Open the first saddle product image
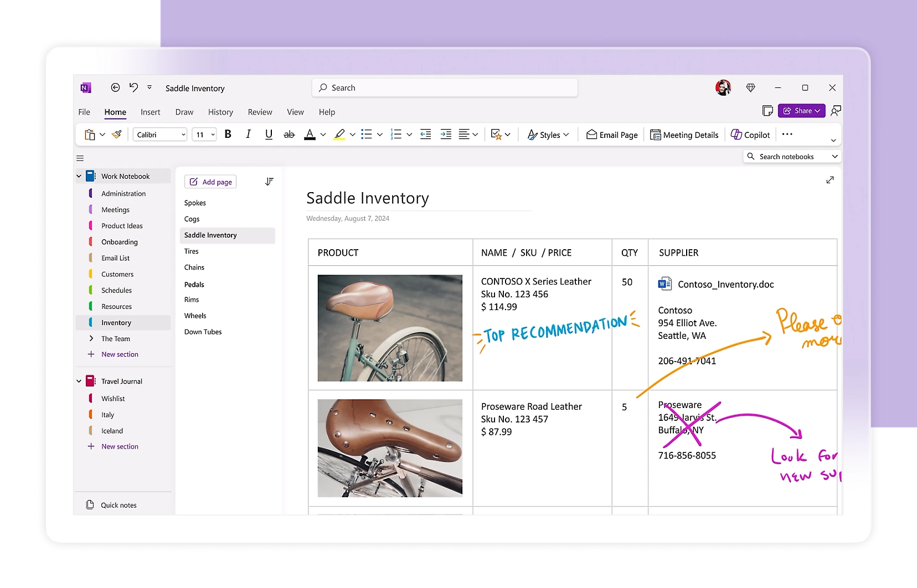917x588 pixels. (390, 328)
